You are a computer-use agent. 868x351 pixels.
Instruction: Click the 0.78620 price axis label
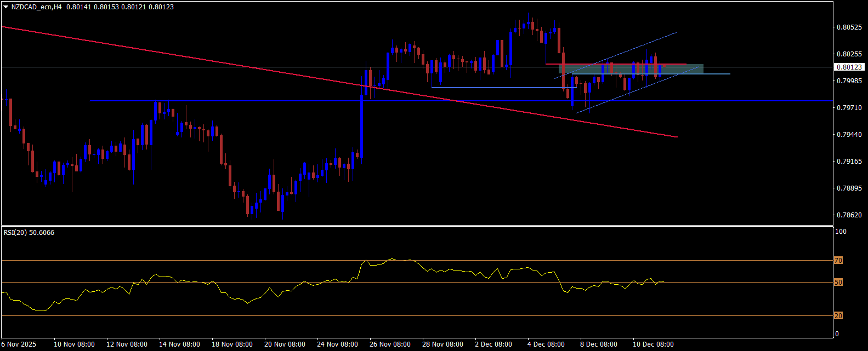pyautogui.click(x=849, y=215)
